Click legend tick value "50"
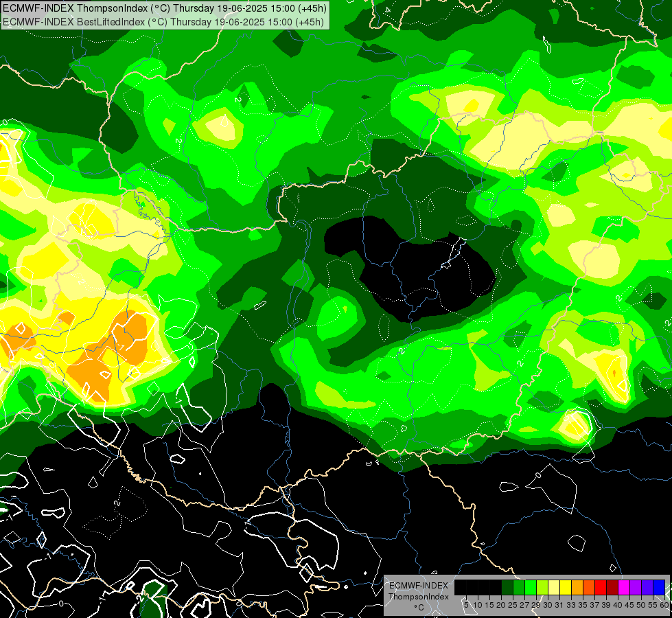This screenshot has width=672, height=618. click(x=641, y=605)
